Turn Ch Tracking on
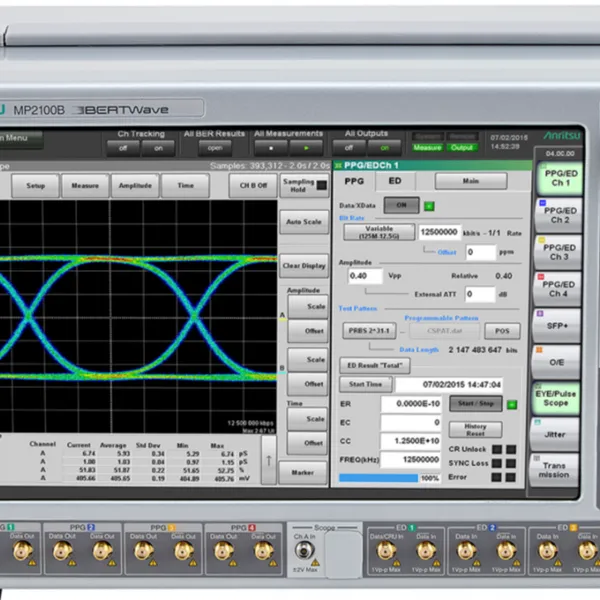 [x=158, y=148]
